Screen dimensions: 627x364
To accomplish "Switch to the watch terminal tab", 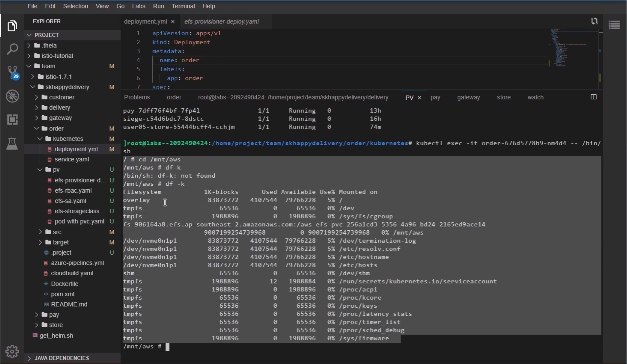I will tap(535, 97).
